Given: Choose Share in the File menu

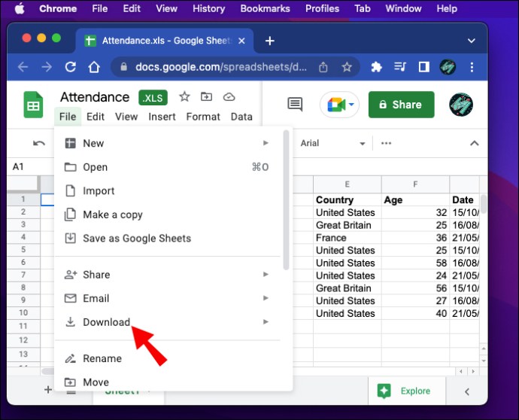Looking at the screenshot, I should pyautogui.click(x=167, y=275).
